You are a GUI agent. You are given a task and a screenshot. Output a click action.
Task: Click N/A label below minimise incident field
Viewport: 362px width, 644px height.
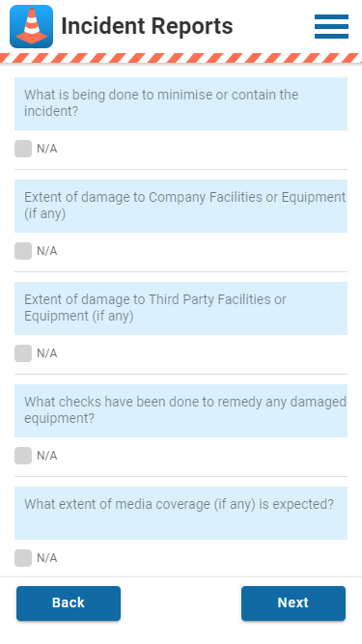coord(46,149)
